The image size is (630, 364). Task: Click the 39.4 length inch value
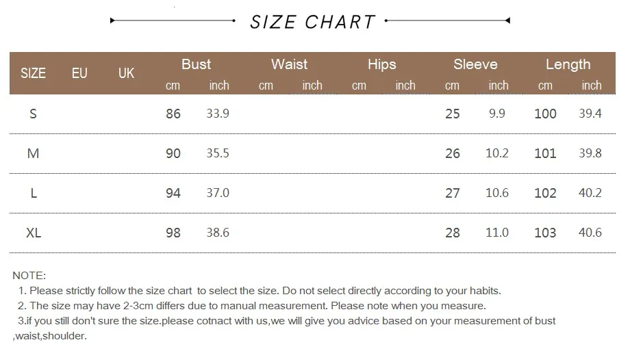pos(590,114)
